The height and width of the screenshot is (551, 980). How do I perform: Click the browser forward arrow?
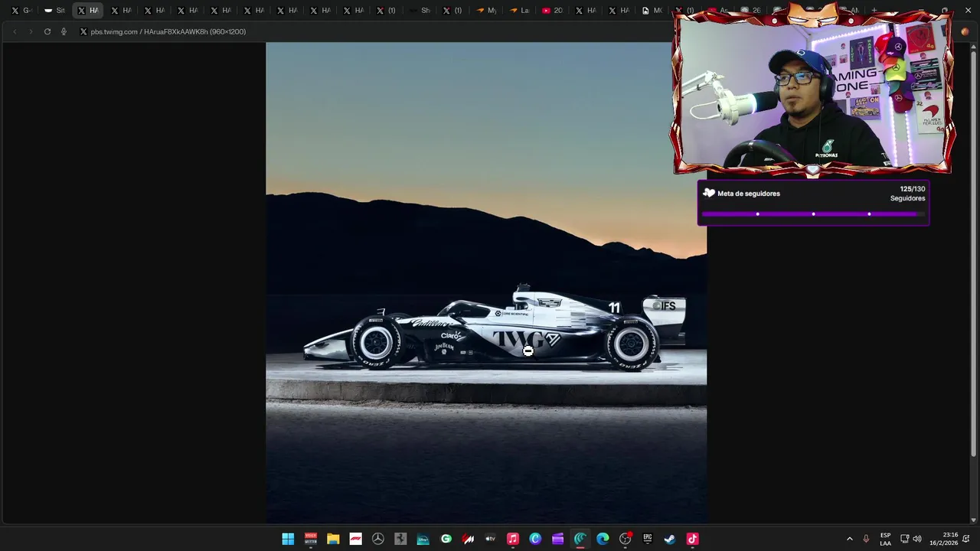point(31,31)
